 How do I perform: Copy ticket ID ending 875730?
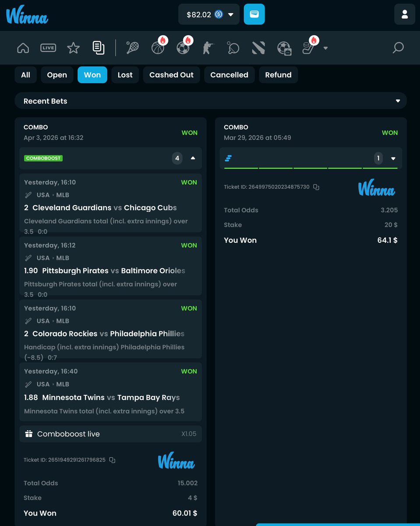coord(316,187)
